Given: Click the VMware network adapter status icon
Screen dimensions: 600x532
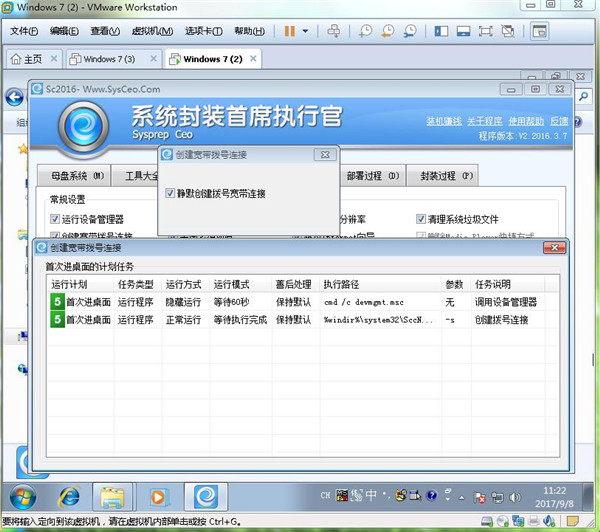Looking at the screenshot, I should point(518,521).
